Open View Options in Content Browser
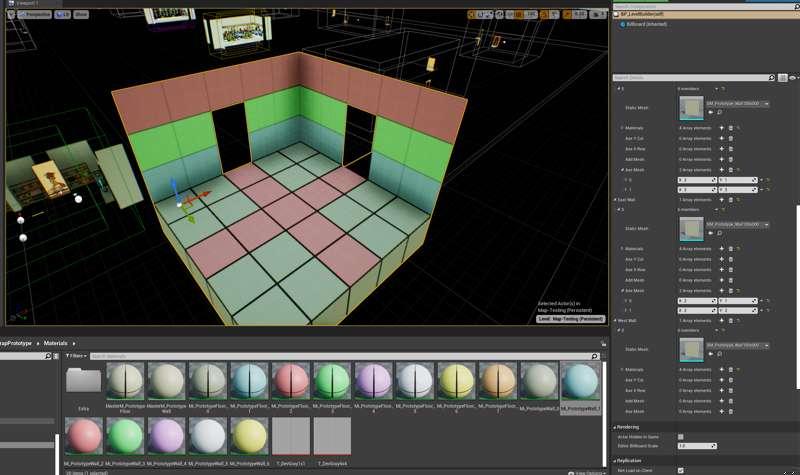The image size is (800, 475). click(x=587, y=473)
